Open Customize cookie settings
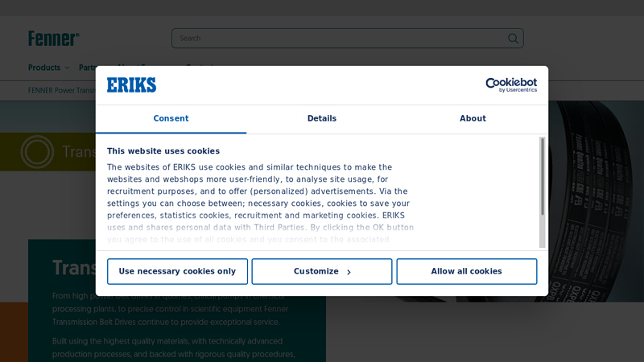The width and height of the screenshot is (644, 362). 321,272
